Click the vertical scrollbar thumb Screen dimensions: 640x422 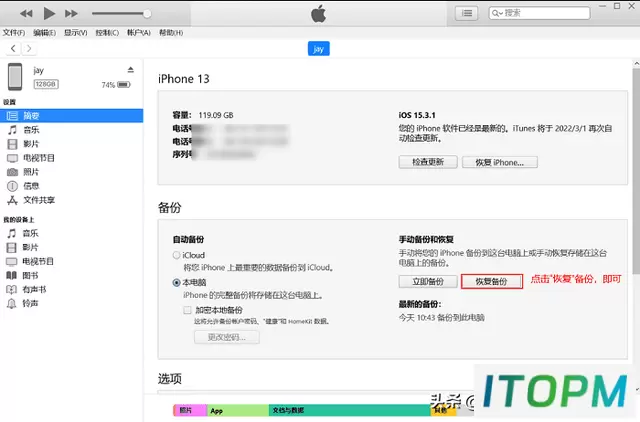tap(636, 171)
